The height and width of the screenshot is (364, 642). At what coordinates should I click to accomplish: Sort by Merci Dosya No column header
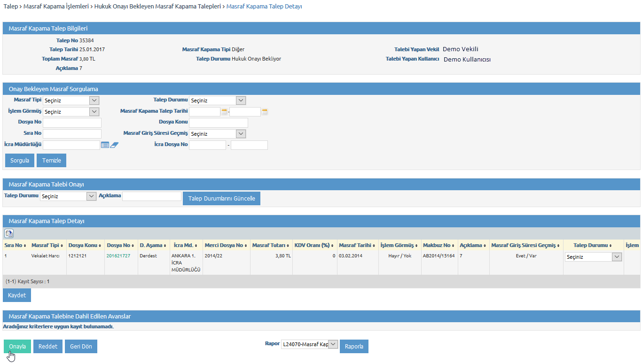coord(225,245)
